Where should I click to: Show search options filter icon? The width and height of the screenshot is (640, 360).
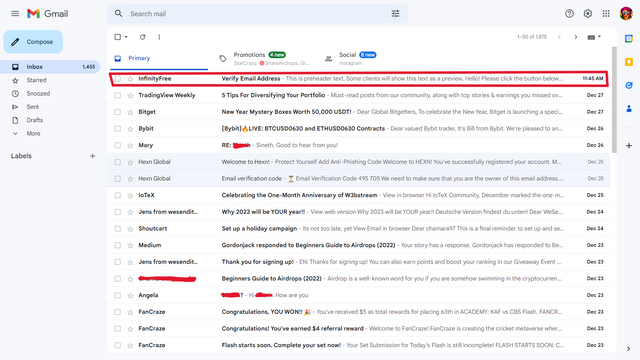click(395, 13)
